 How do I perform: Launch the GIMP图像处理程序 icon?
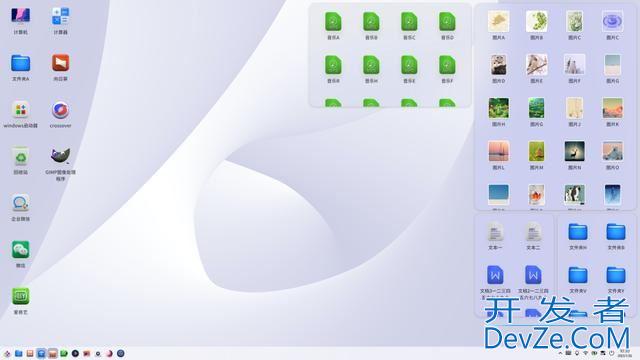pos(60,157)
